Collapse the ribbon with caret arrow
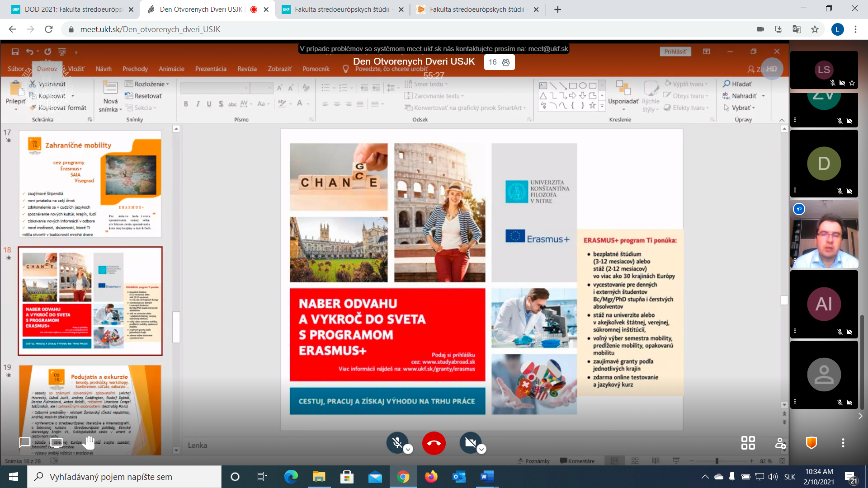 (782, 120)
